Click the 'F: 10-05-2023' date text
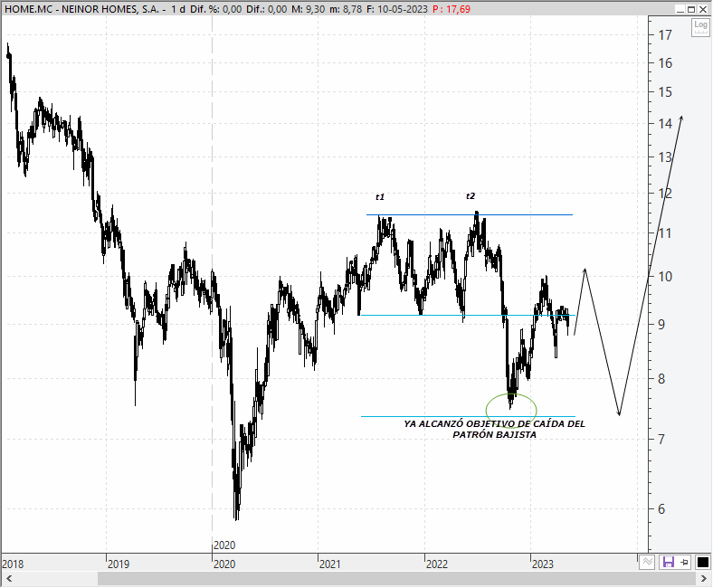 (396, 9)
